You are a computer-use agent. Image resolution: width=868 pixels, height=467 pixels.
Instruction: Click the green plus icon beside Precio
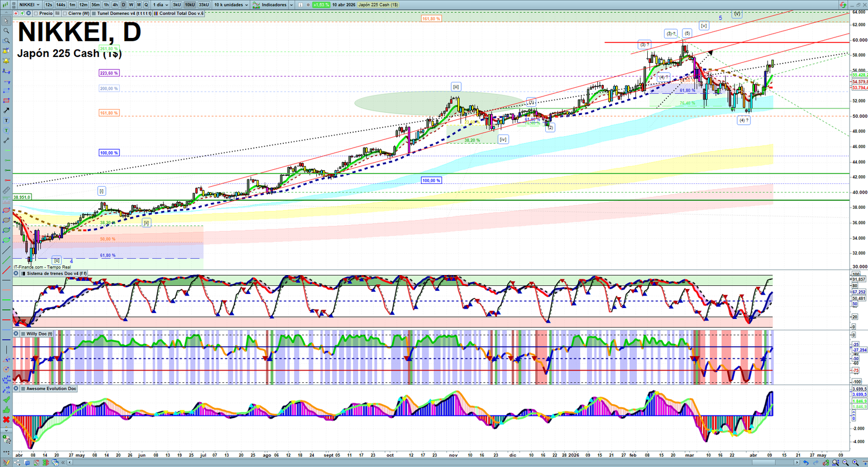(x=22, y=14)
